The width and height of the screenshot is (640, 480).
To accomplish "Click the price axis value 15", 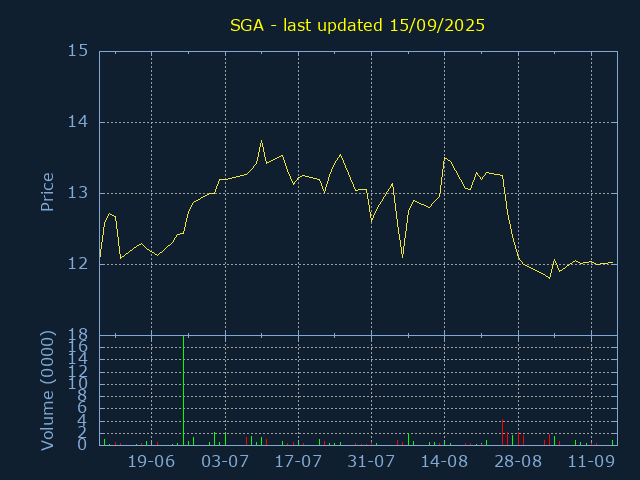I will [78, 51].
